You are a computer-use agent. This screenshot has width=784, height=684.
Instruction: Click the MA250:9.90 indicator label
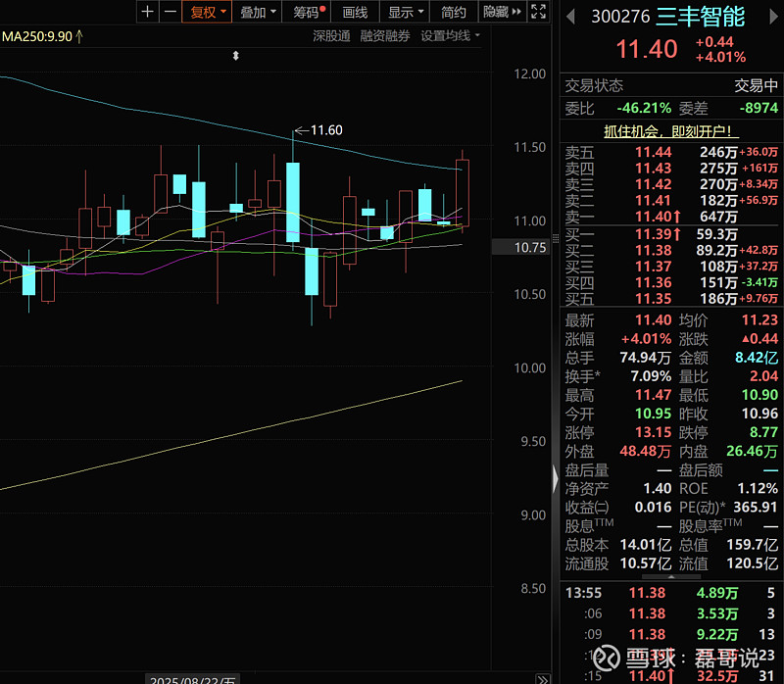click(x=42, y=36)
